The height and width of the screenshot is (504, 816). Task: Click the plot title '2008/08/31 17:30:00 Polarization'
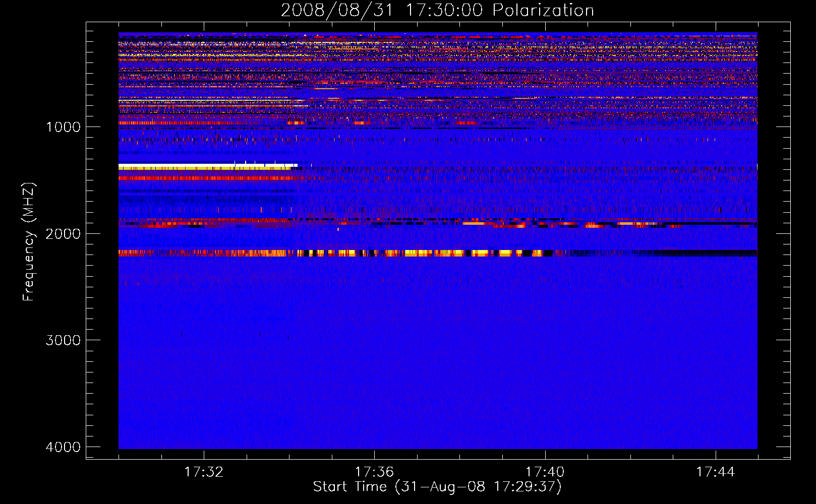click(x=437, y=10)
